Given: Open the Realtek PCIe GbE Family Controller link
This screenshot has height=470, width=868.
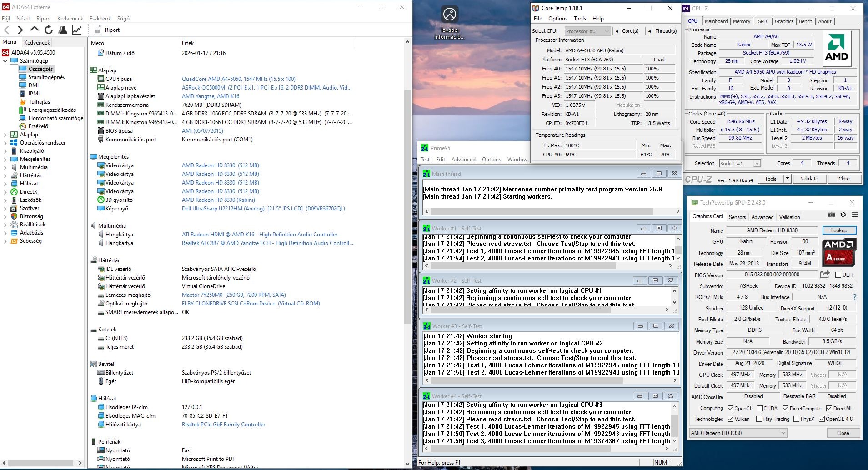Looking at the screenshot, I should click(223, 425).
